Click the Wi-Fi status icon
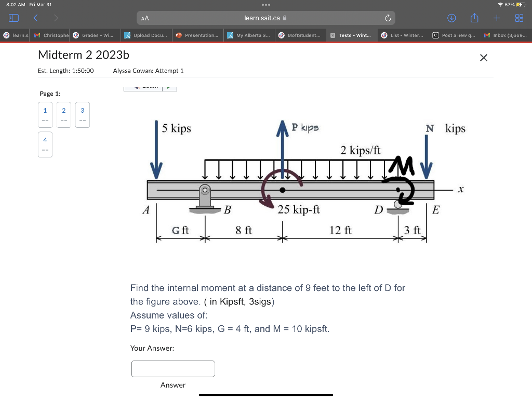This screenshot has height=399, width=532. click(500, 5)
